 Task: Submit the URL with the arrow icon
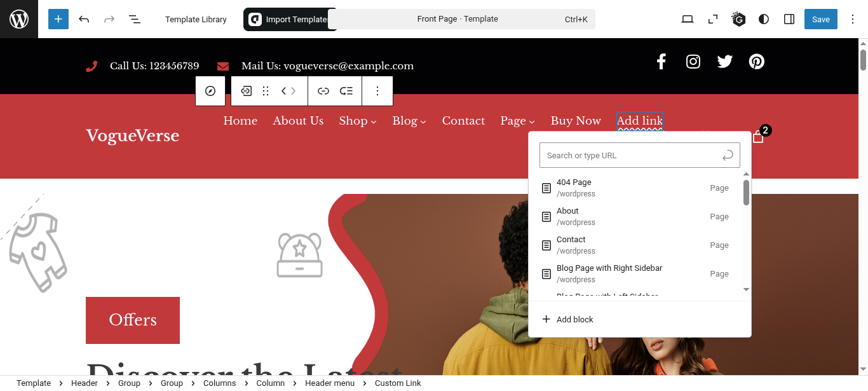728,155
